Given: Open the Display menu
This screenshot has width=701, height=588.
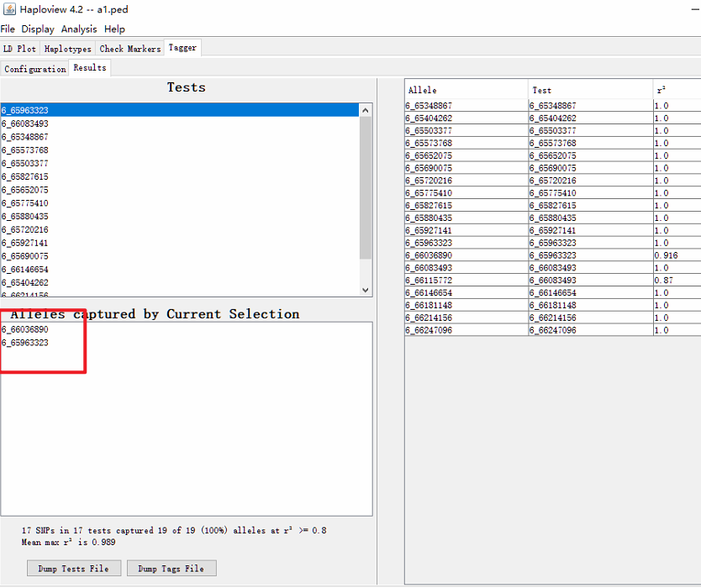Looking at the screenshot, I should (38, 29).
